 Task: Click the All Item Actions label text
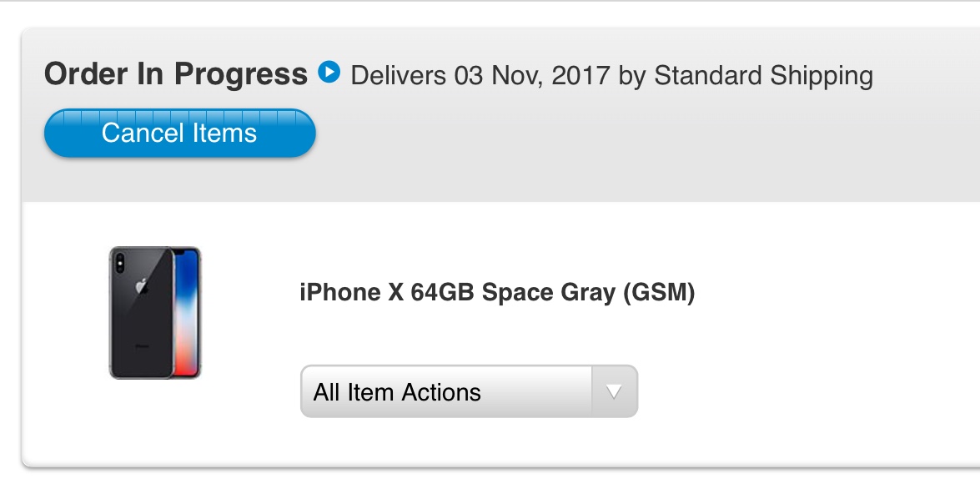(397, 392)
